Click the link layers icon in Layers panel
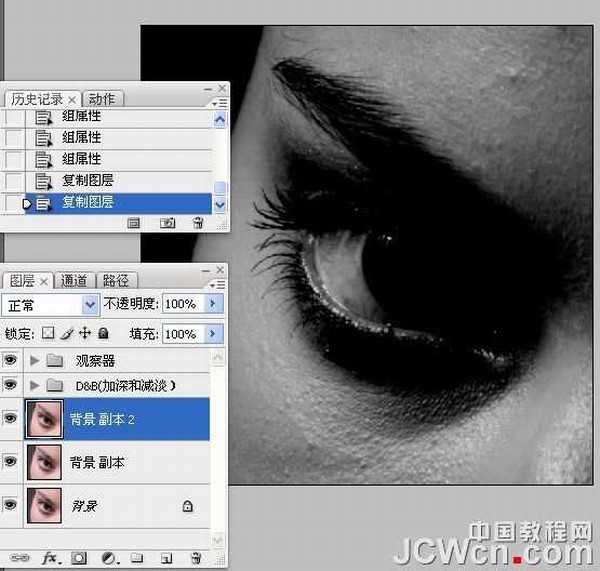This screenshot has width=600, height=571. pyautogui.click(x=18, y=558)
